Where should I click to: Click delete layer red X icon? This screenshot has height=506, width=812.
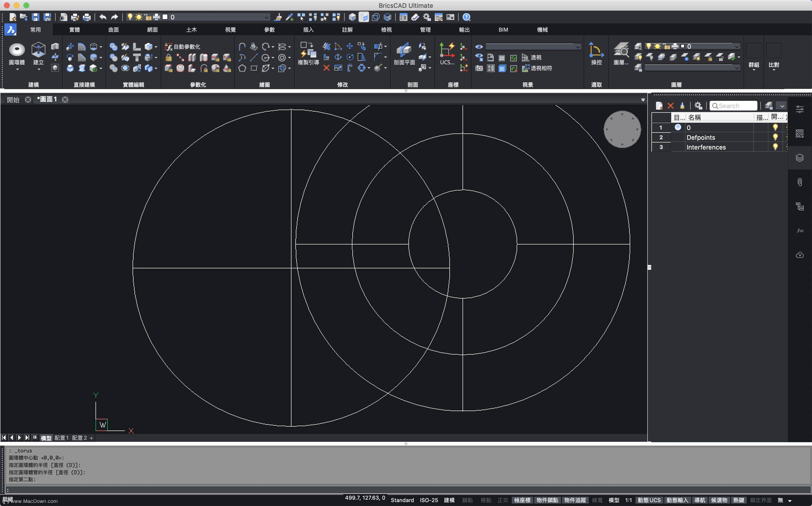click(x=670, y=106)
